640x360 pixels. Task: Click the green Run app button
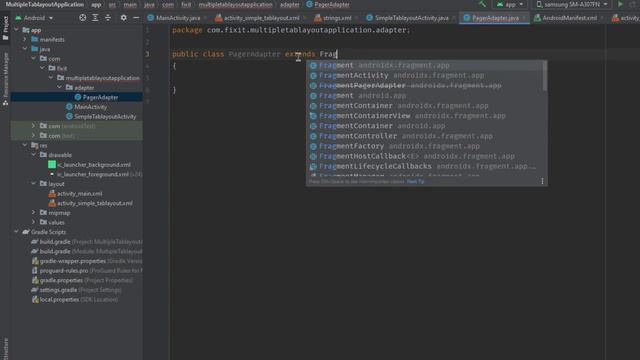[x=620, y=4]
